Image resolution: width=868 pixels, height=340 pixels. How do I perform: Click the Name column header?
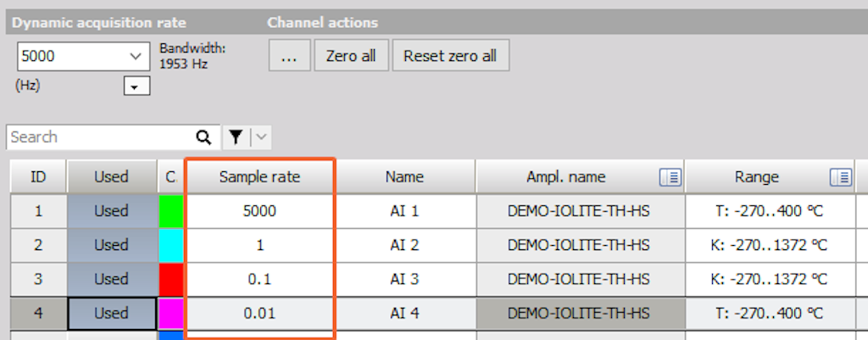(404, 177)
